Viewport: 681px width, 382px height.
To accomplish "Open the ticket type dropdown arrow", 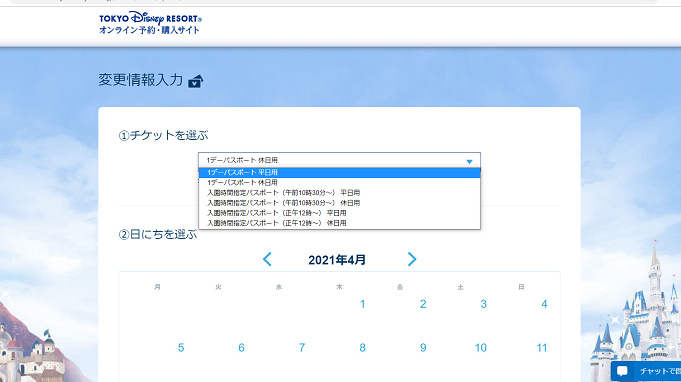I will pyautogui.click(x=469, y=161).
